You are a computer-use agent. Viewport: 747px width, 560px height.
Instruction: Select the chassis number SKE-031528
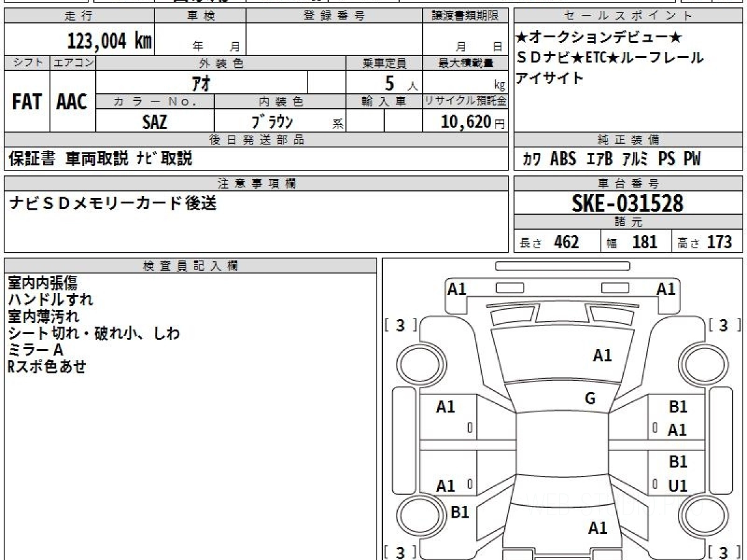pyautogui.click(x=627, y=203)
